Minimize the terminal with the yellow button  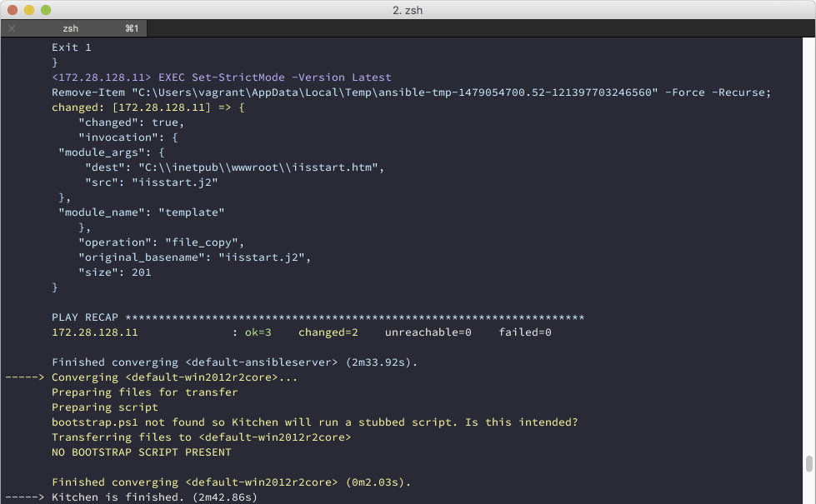pyautogui.click(x=29, y=9)
